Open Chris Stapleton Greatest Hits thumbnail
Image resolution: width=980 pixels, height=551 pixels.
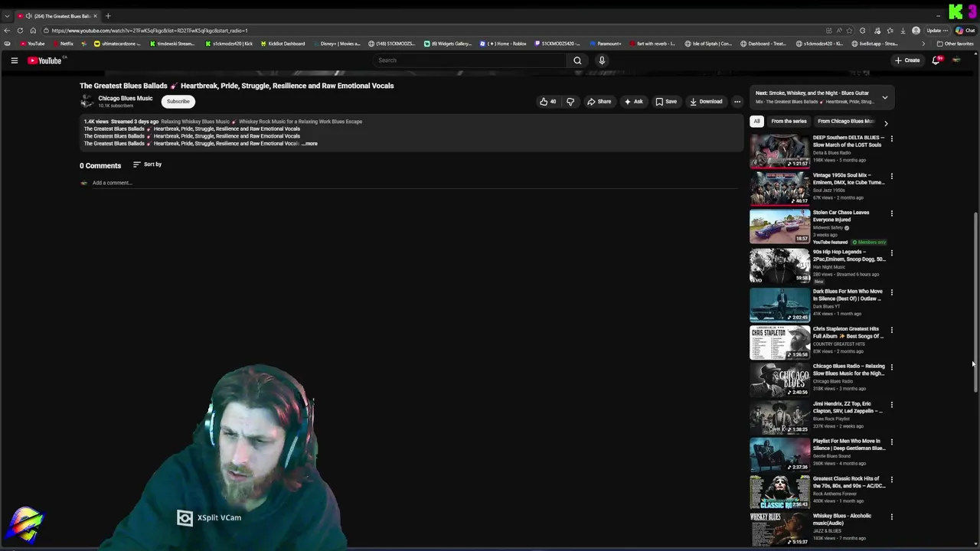779,342
